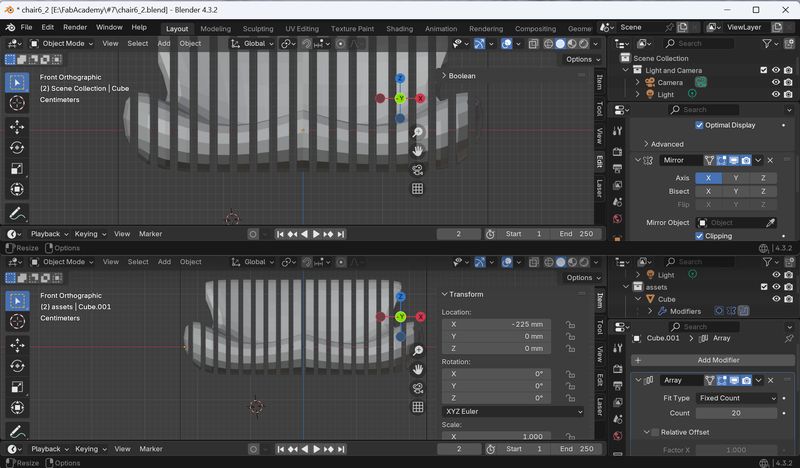Expand Modifiers row in lower outliner
Screen dimensions: 800x468
tap(650, 311)
